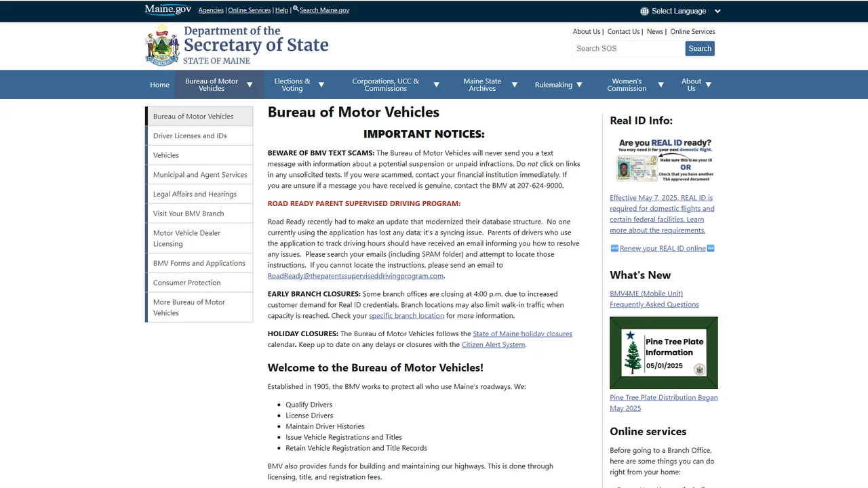Open the Agencies link in top bar

(x=211, y=10)
